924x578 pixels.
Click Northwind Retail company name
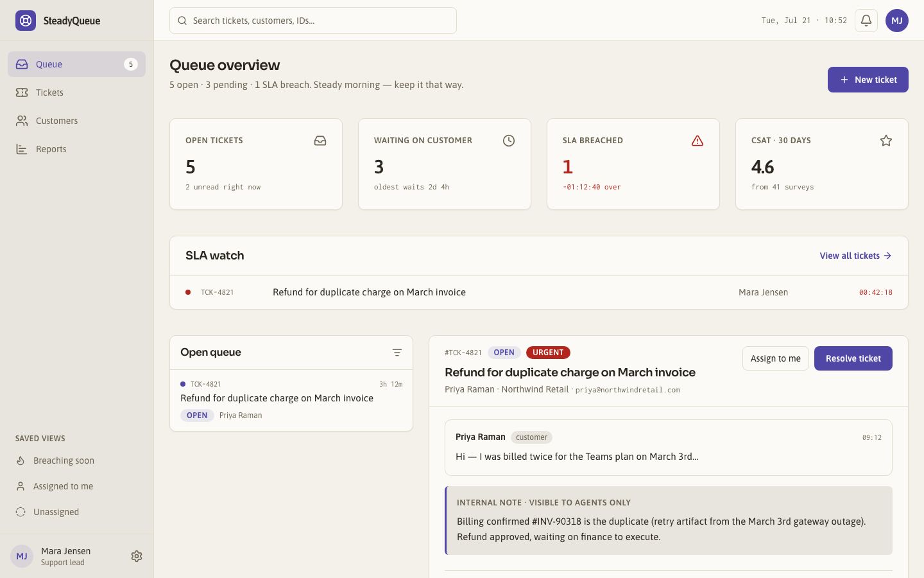point(535,389)
